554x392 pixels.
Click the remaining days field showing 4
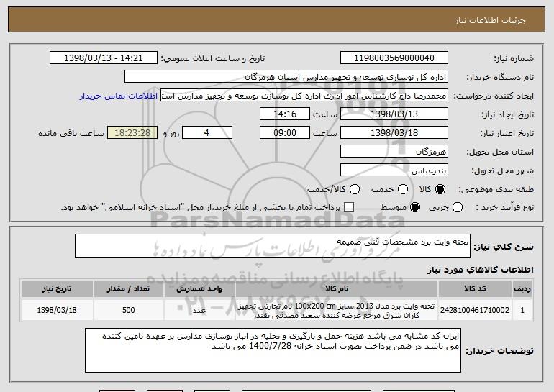(207, 133)
